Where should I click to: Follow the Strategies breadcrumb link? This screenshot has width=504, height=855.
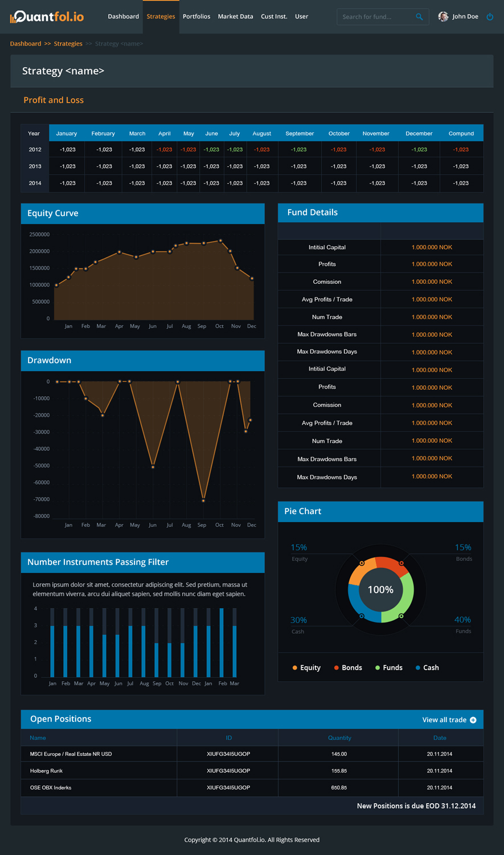pos(68,43)
